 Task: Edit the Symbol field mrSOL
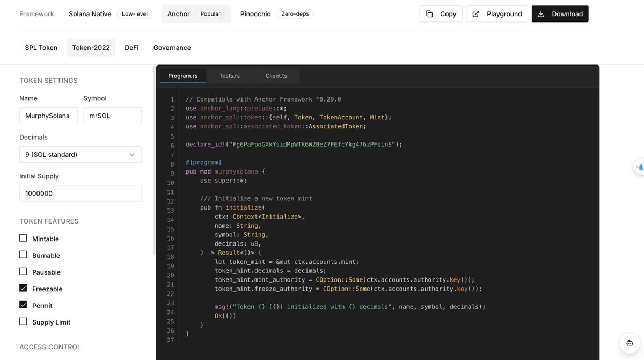pyautogui.click(x=112, y=116)
